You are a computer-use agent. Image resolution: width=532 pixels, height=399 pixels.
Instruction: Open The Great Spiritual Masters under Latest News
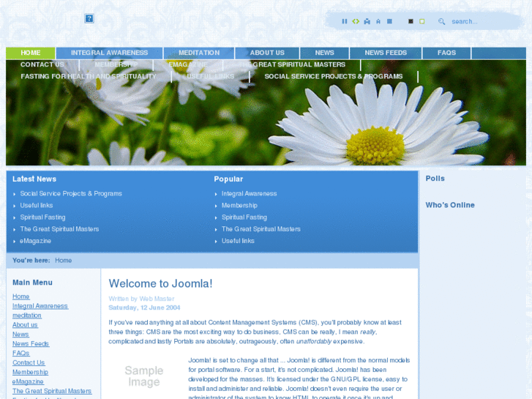(59, 229)
